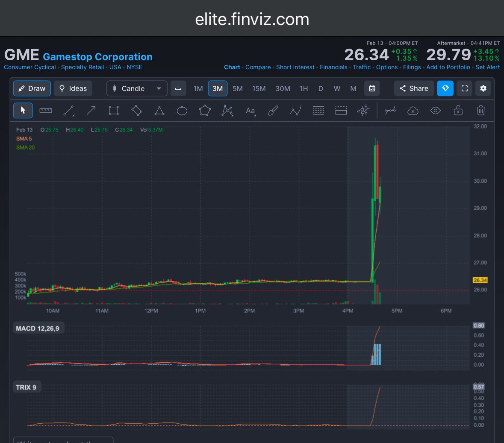
Task: Open the Candle chart type dropdown
Action: click(137, 88)
